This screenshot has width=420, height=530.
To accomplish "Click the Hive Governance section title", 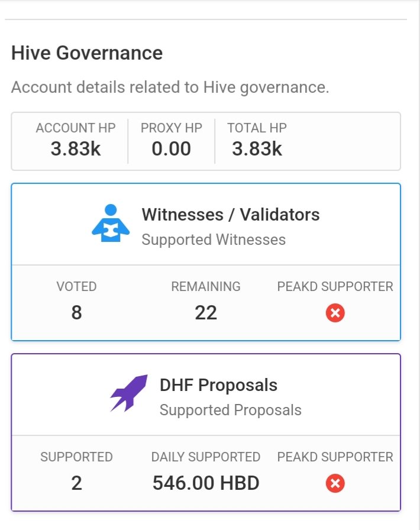I will (x=87, y=53).
